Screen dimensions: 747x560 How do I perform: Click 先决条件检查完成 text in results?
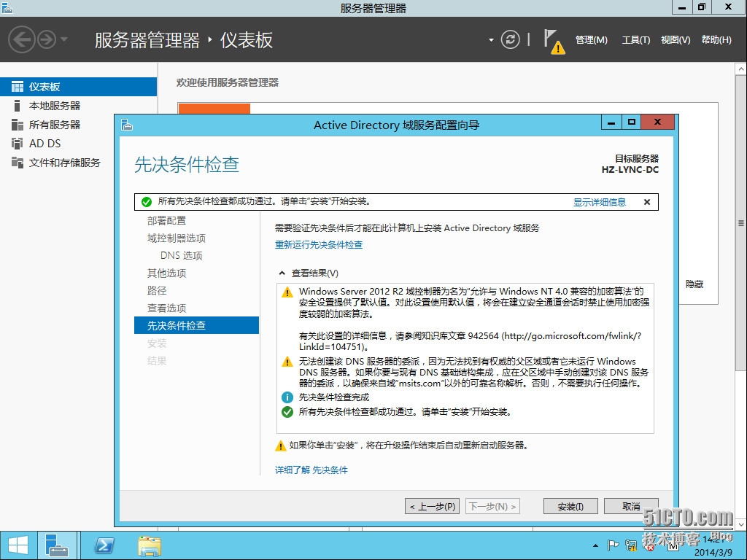[x=334, y=397]
